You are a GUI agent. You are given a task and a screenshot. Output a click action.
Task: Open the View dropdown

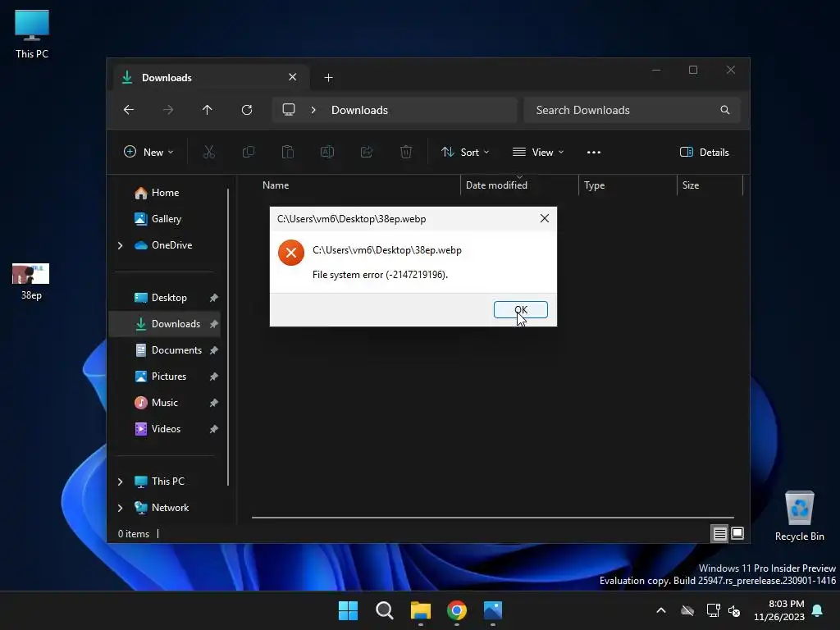pyautogui.click(x=538, y=152)
